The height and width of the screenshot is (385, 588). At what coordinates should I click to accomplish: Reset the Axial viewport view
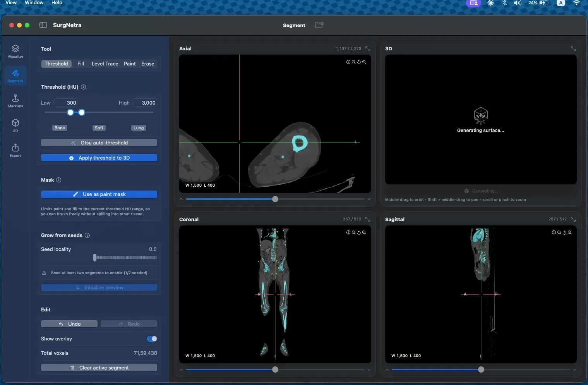click(x=359, y=62)
